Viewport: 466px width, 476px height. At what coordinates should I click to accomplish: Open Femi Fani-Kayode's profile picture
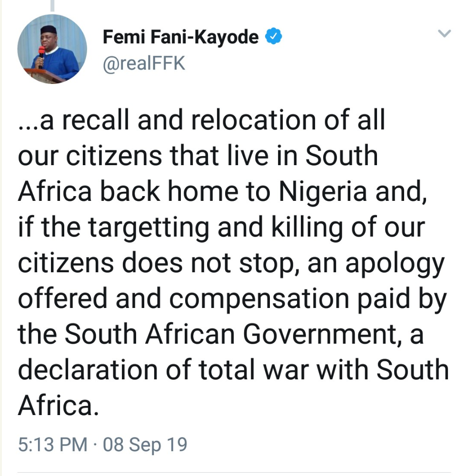pyautogui.click(x=52, y=49)
